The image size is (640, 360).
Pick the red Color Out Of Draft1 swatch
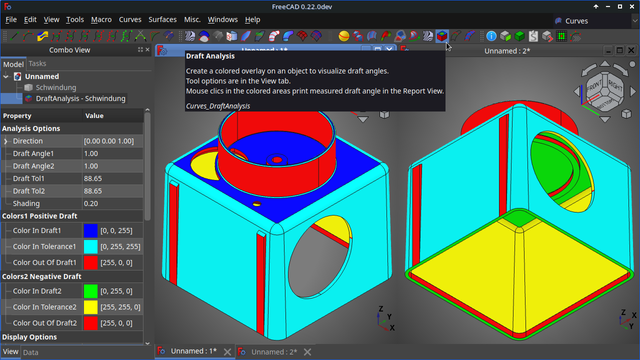(91, 262)
